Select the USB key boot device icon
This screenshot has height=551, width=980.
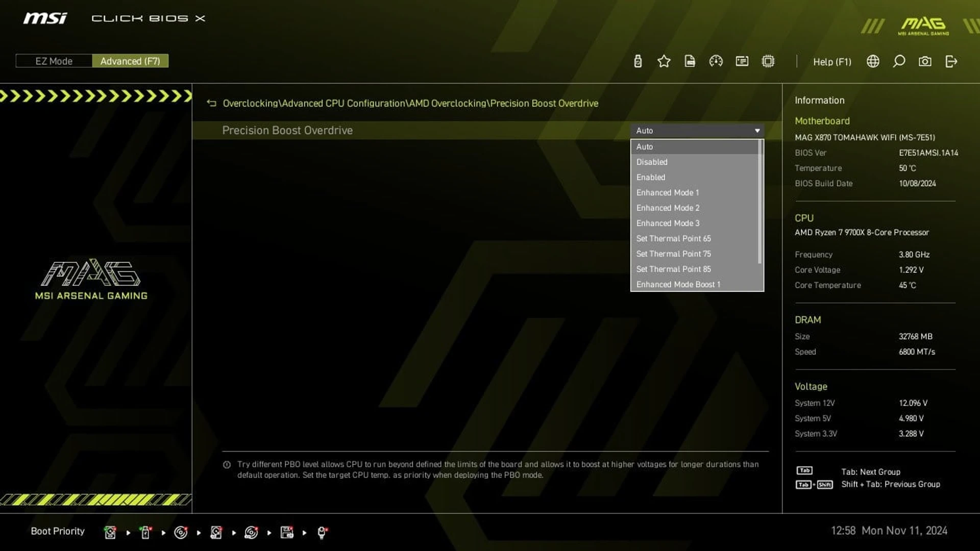click(145, 532)
